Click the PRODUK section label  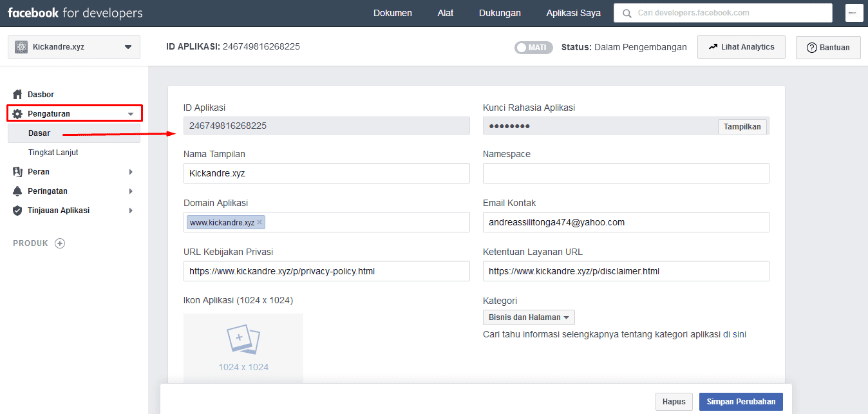(30, 243)
